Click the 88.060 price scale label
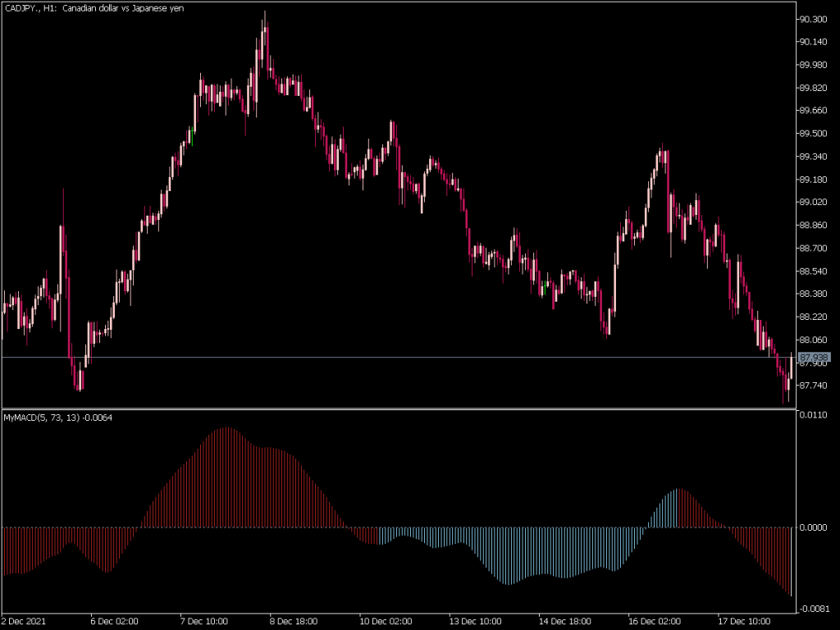This screenshot has width=840, height=630. 812,340
